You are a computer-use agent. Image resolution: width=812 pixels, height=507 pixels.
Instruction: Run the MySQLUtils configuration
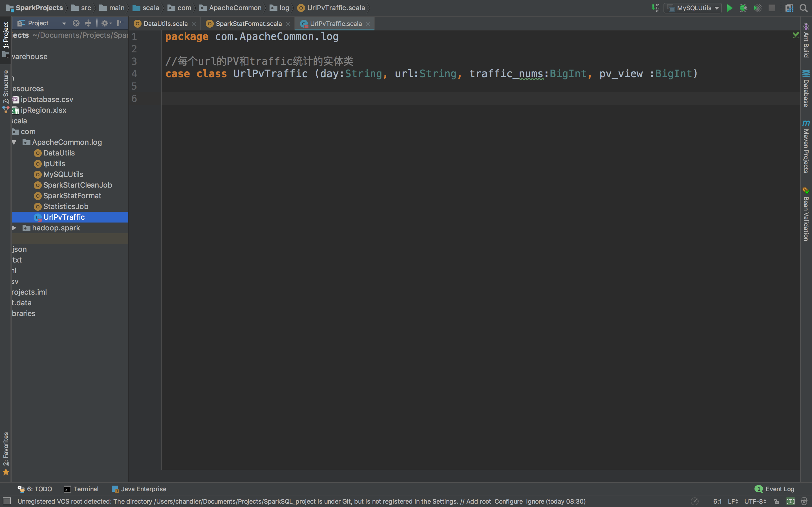[x=729, y=8]
